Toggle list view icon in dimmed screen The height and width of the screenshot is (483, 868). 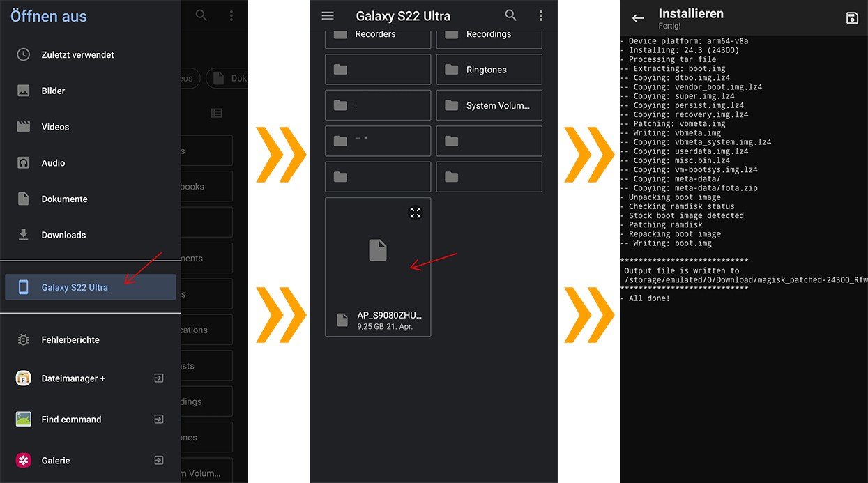pos(217,113)
